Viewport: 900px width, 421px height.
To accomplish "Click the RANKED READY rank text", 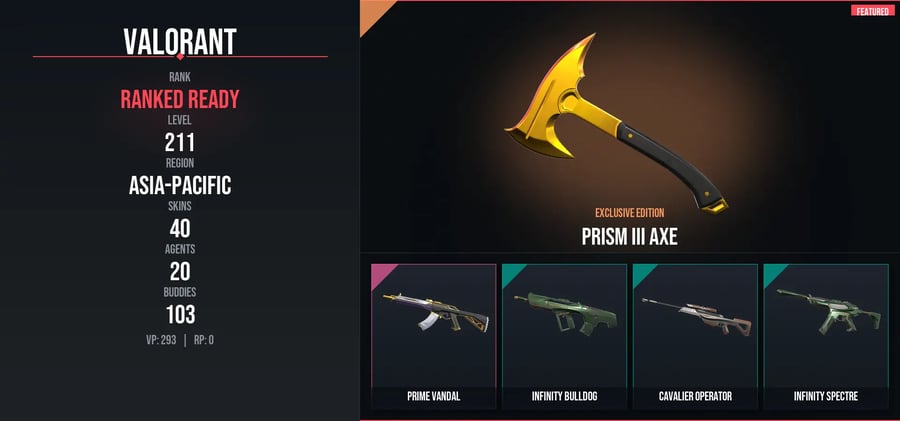I will [x=180, y=100].
